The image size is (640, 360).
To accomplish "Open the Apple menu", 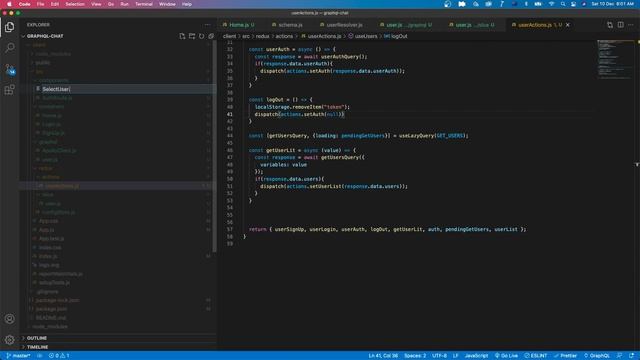I will (9, 4).
